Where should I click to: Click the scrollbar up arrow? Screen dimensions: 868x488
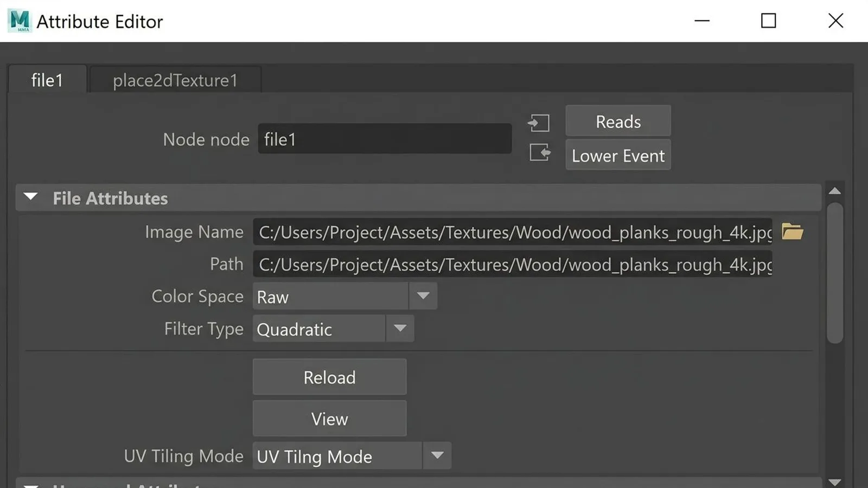tap(835, 191)
